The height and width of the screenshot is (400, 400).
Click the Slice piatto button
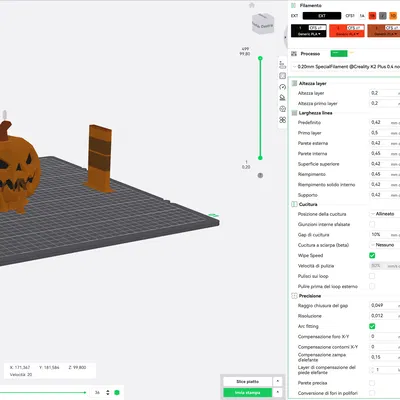coord(247,381)
